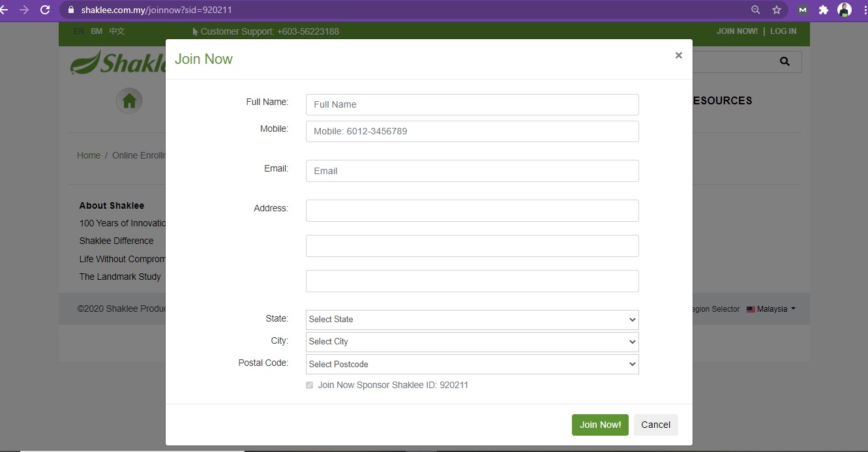Click the Mobile number input field
868x452 pixels.
point(472,131)
